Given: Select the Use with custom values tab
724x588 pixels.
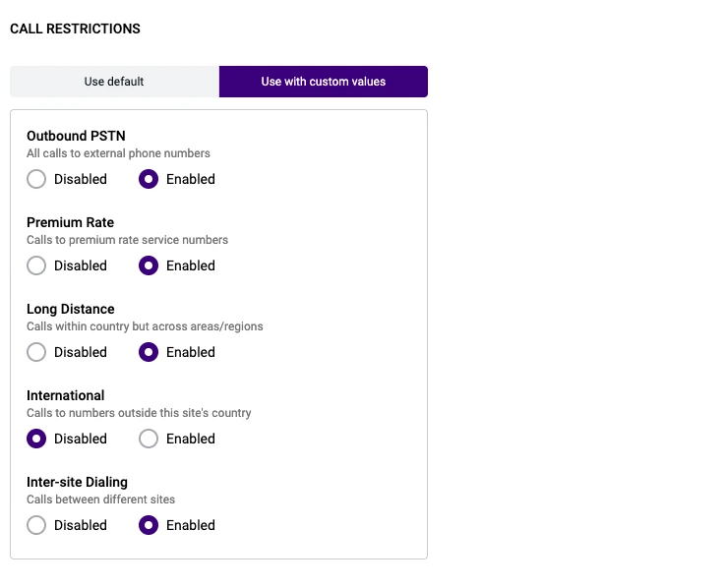Looking at the screenshot, I should coord(324,82).
